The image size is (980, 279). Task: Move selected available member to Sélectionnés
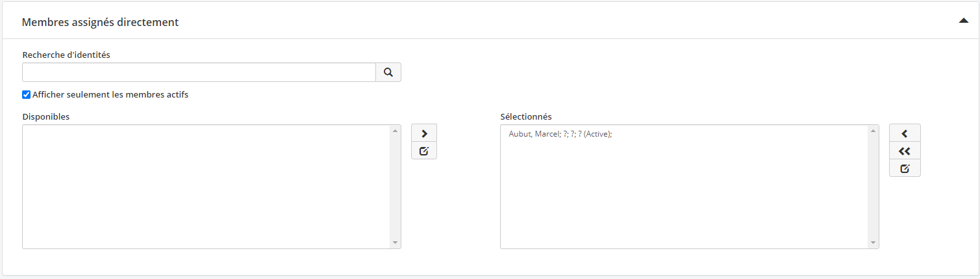point(424,133)
